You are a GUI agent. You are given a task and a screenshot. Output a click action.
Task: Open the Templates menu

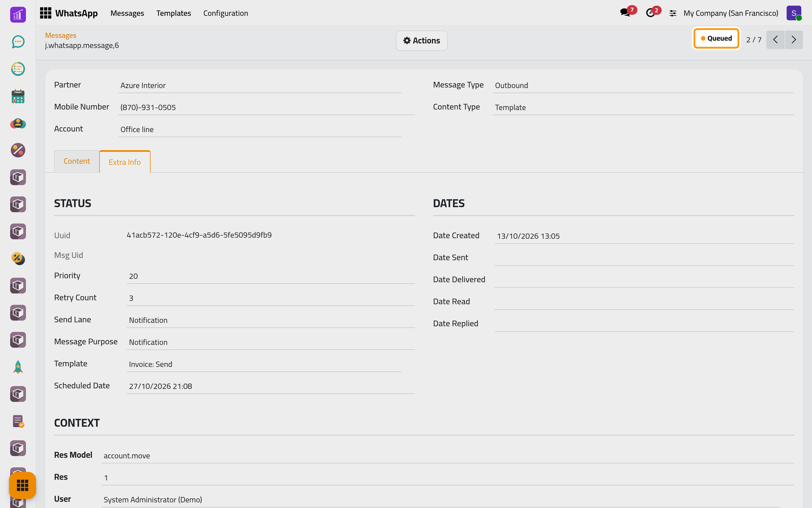tap(173, 13)
